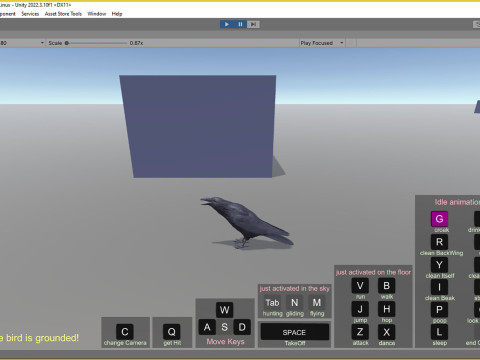Screen dimensions: 480x360
Task: Click the SPACE TakeOff key
Action: (295, 332)
